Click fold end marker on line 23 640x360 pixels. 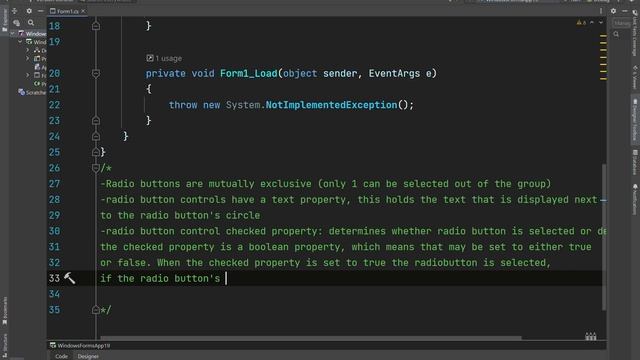point(96,120)
